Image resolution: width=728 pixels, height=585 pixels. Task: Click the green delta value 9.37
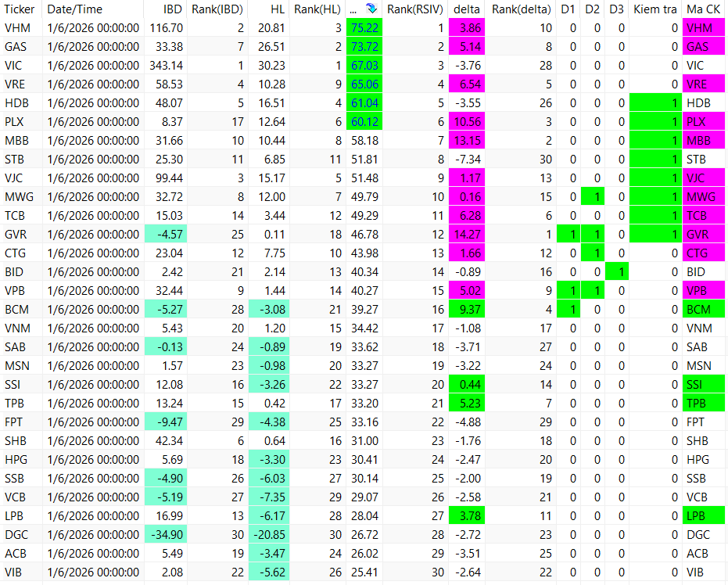[467, 310]
